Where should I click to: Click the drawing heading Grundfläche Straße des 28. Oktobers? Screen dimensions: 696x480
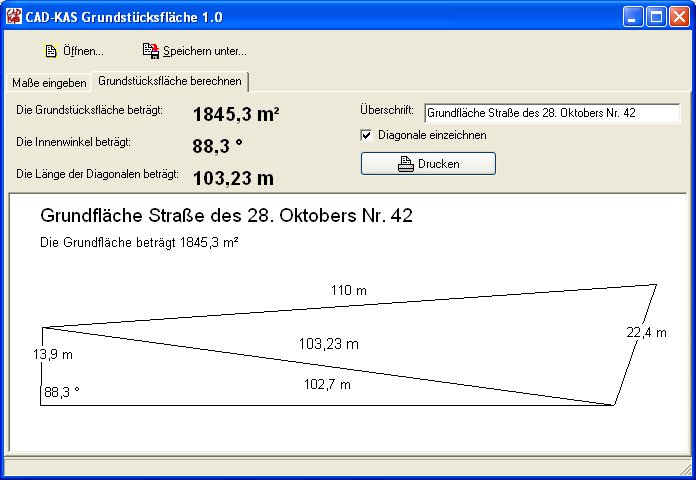(x=226, y=216)
